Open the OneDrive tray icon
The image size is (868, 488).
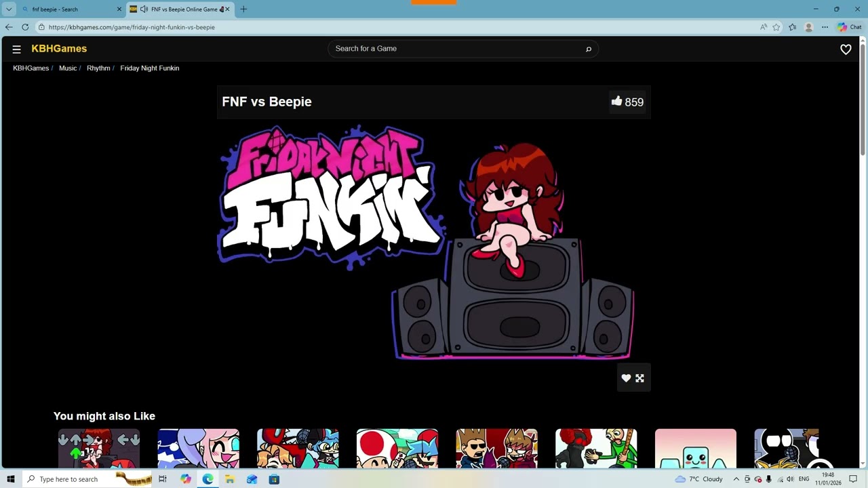[758, 479]
